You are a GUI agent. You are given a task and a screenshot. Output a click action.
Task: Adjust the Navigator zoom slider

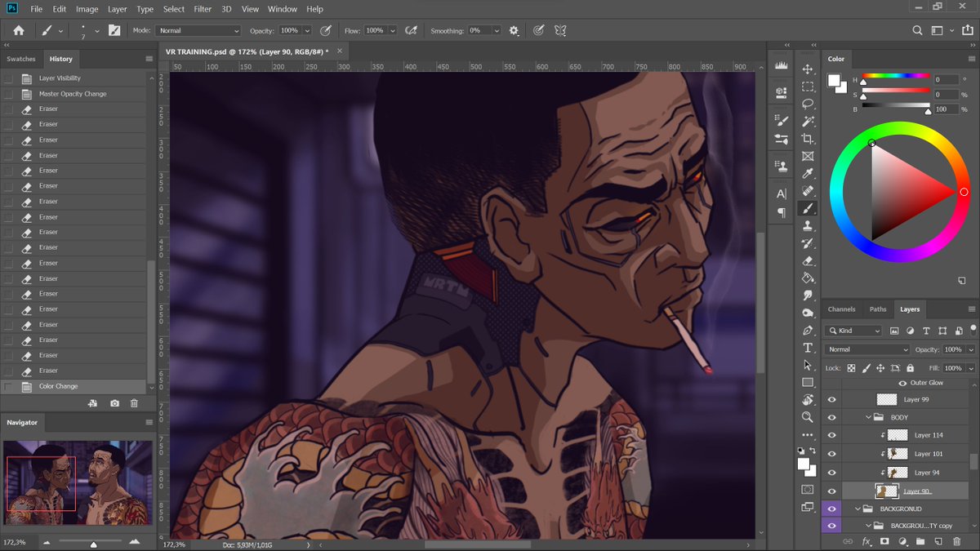[x=93, y=544]
